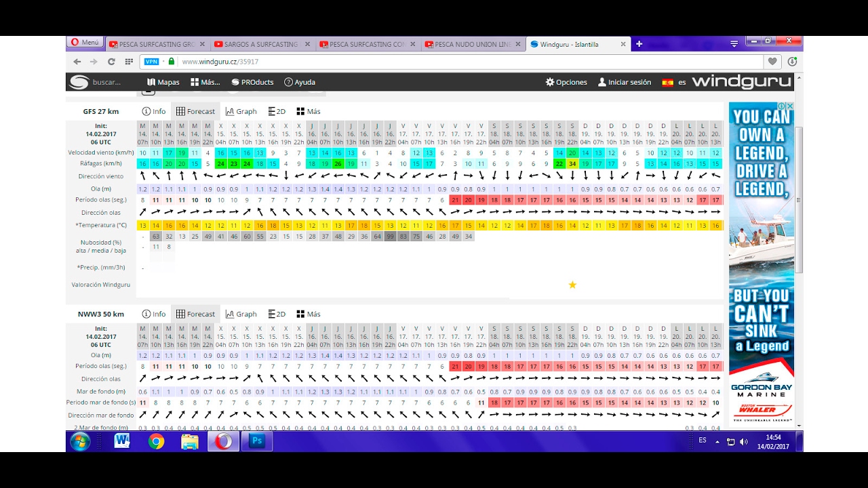Open the downloads icon in Opera toolbar
The image size is (868, 488).
tap(792, 62)
